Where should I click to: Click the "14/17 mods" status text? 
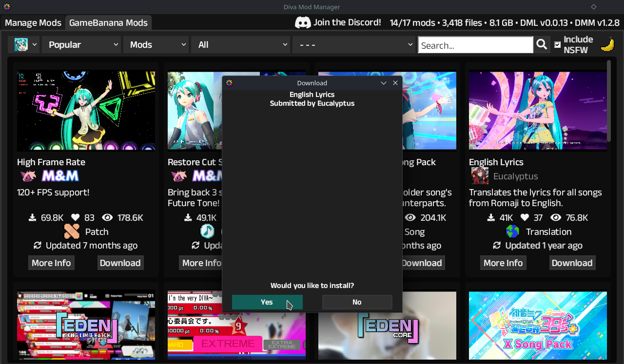pos(412,23)
